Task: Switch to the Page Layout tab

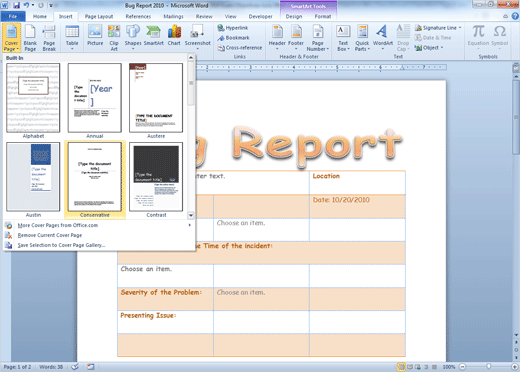Action: click(x=99, y=16)
